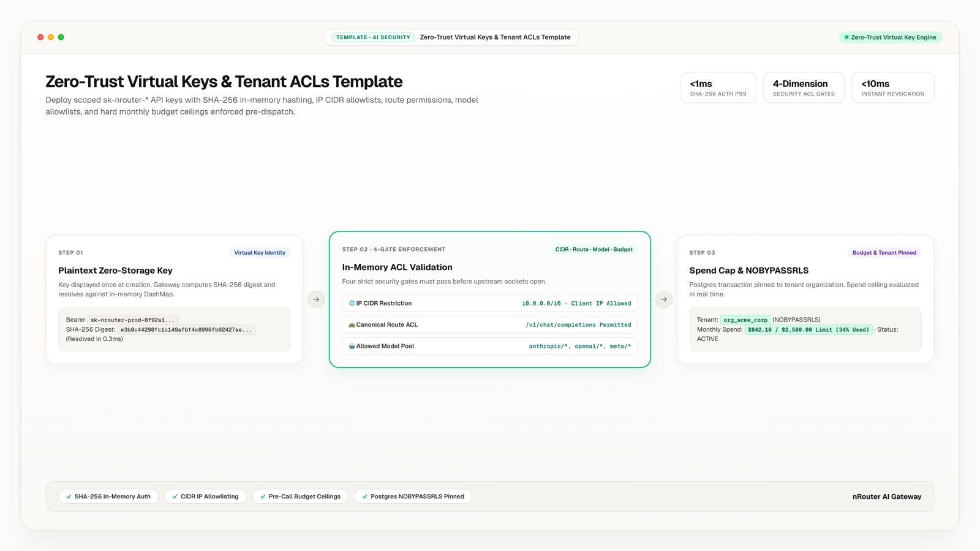Click the Zero-Trust Virtual Key Engine status badge
Screen dimensions: 980x551
[891, 37]
